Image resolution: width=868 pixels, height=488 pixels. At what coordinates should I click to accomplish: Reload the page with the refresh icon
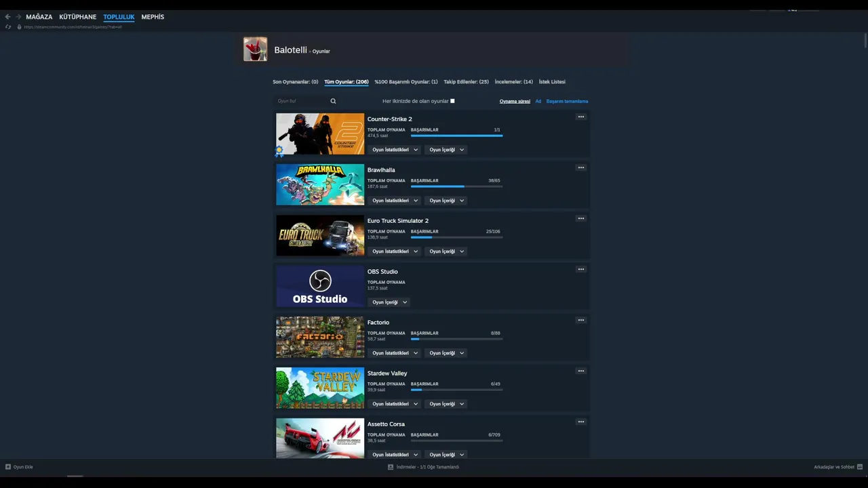point(8,27)
